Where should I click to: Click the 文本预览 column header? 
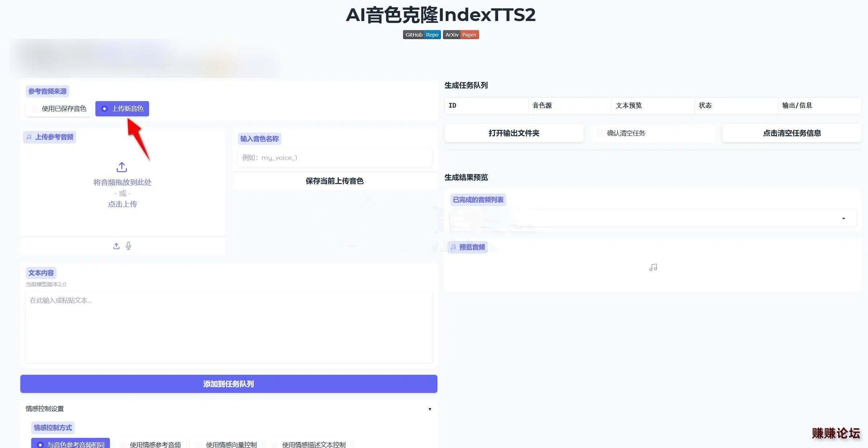[x=653, y=105]
